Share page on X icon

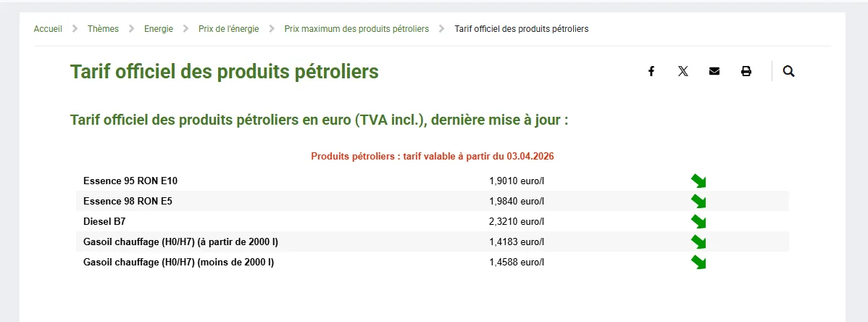click(x=683, y=71)
